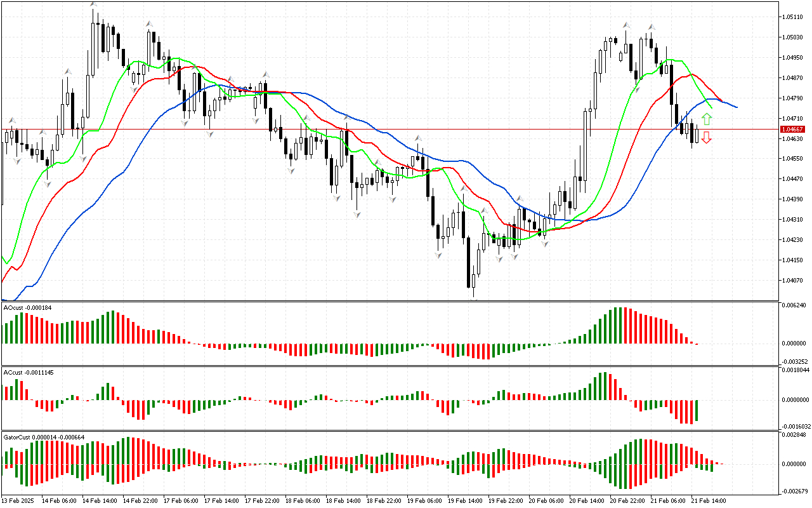Click the 0.006240 AOcust scale value
Viewport: 812px width, 508px height.
(795, 305)
